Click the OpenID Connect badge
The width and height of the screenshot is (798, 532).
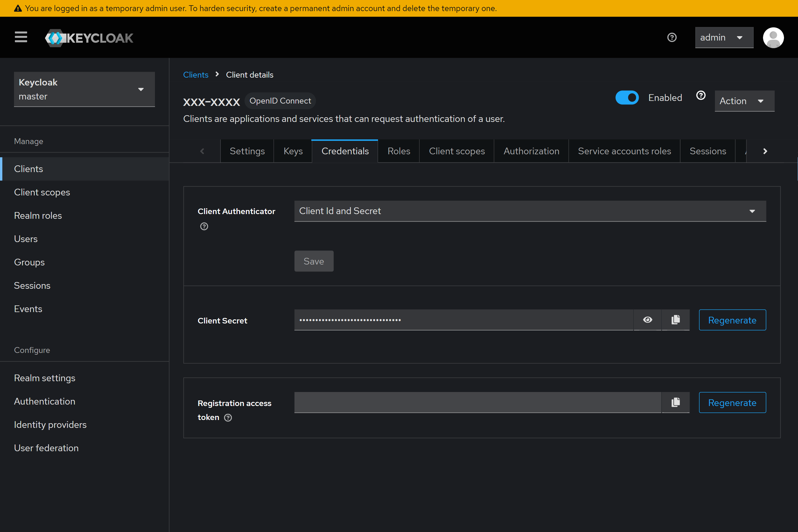point(280,101)
